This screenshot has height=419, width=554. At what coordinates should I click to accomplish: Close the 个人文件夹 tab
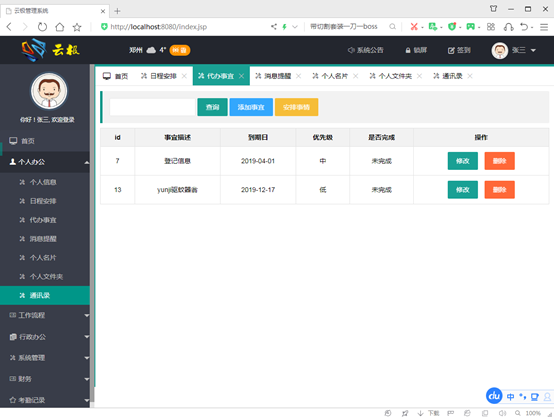pyautogui.click(x=419, y=76)
